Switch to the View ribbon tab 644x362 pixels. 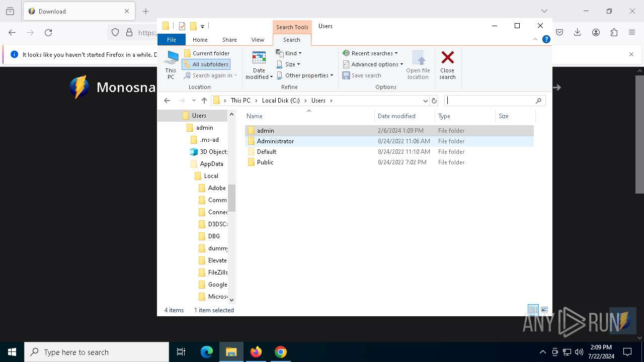coord(258,40)
